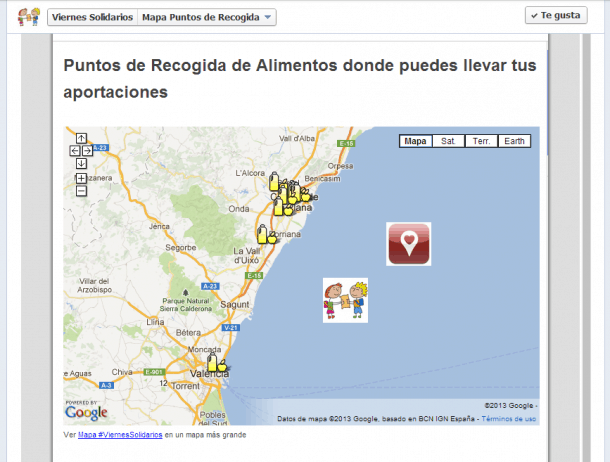Switch map to Sat. satellite view
Viewport: 610px width, 462px height.
tap(448, 141)
